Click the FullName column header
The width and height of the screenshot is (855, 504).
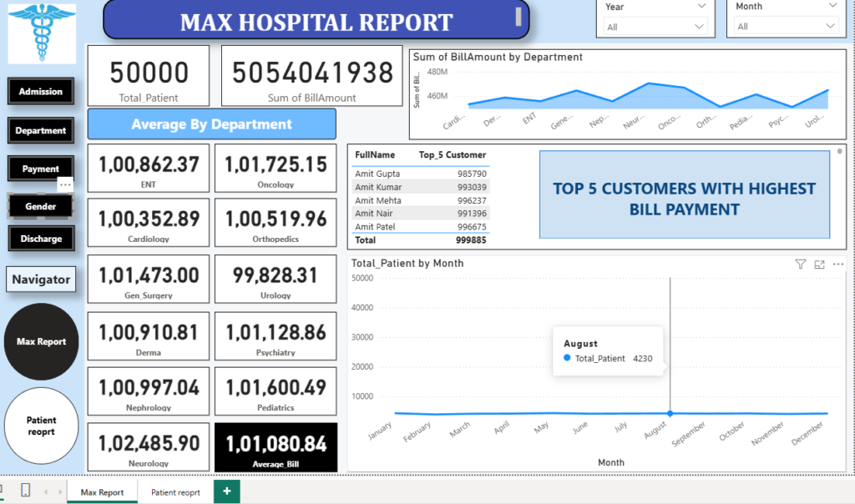[x=375, y=154]
